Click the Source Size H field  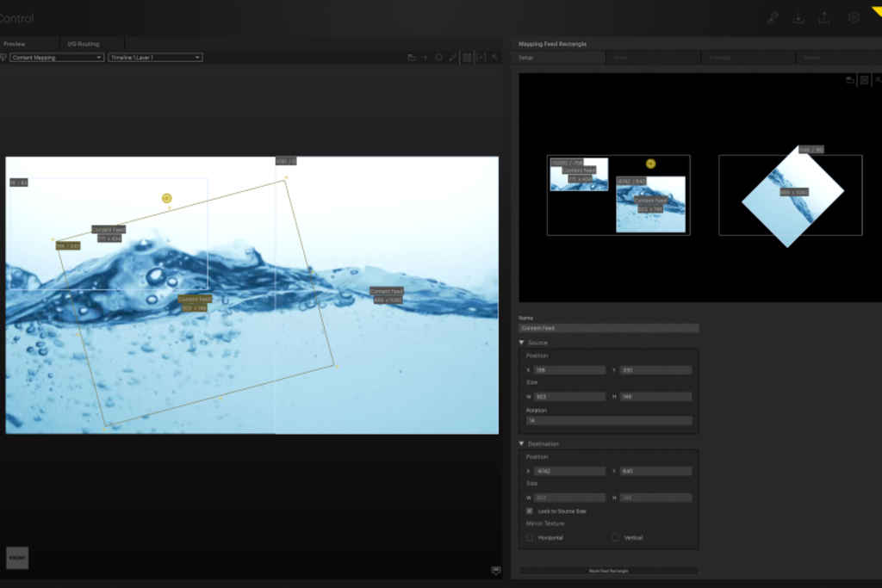coord(655,397)
